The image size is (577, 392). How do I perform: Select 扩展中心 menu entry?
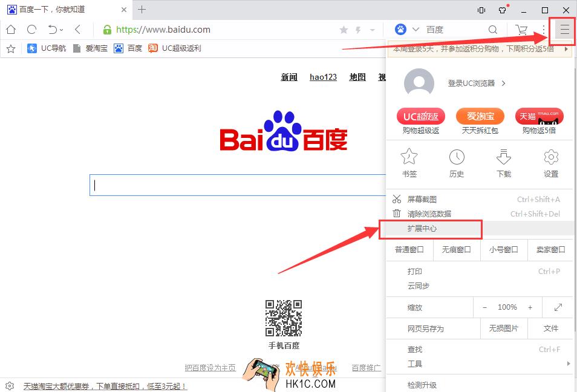(480, 228)
